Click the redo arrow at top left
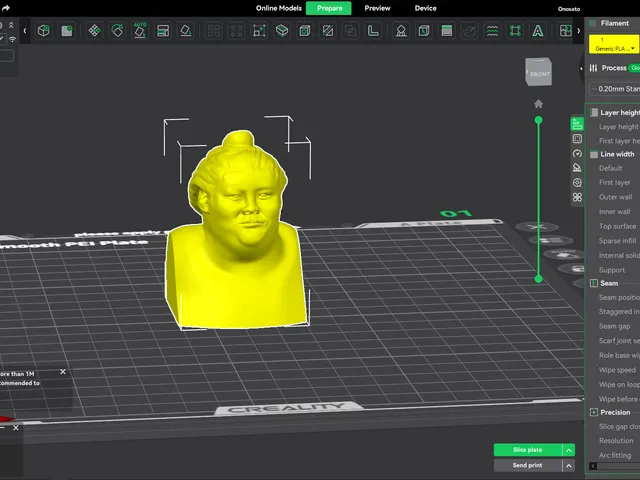This screenshot has height=480, width=640. (x=6, y=8)
